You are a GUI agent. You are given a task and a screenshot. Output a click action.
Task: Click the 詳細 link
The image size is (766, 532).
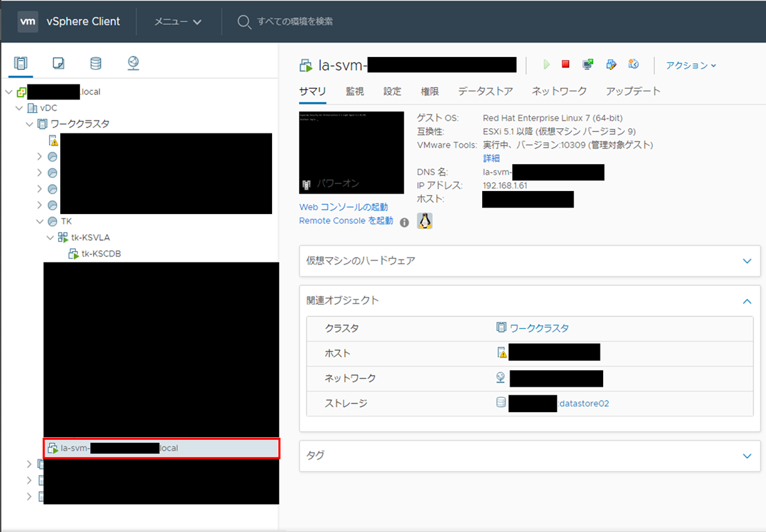coord(491,158)
